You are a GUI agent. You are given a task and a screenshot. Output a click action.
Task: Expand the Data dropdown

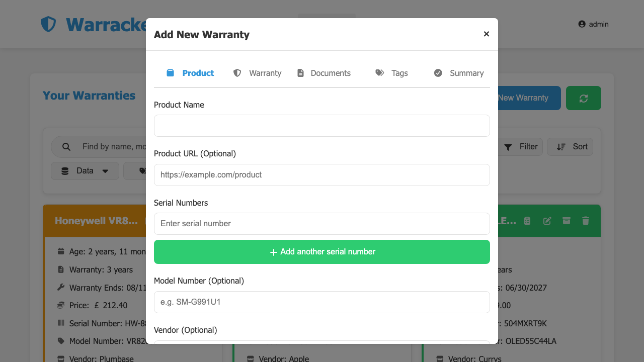[x=85, y=171]
